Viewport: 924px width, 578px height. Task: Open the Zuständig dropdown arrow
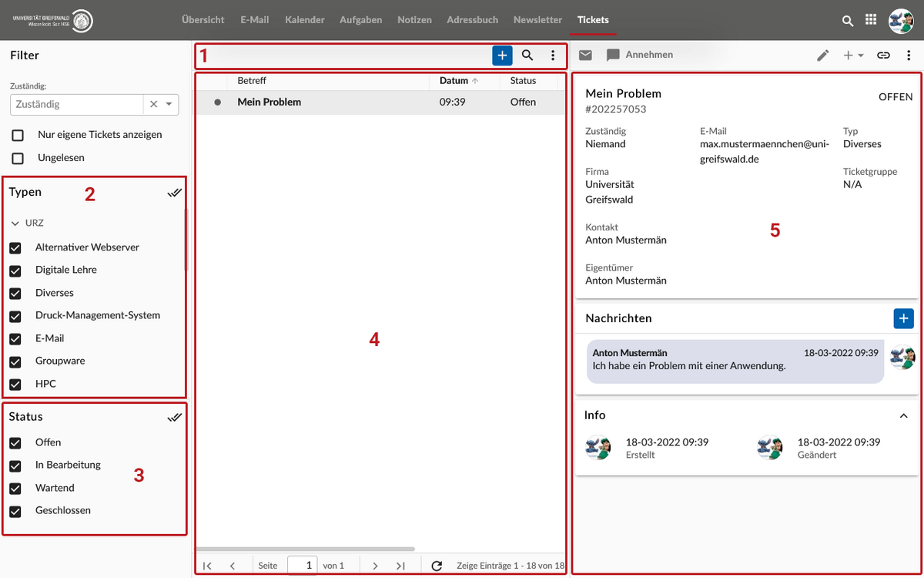point(169,104)
